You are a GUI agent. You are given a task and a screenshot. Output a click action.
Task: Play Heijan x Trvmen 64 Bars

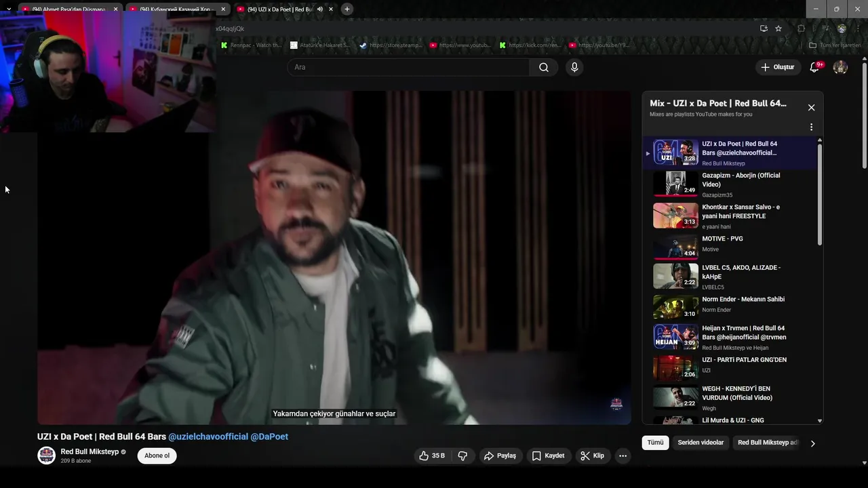730,337
